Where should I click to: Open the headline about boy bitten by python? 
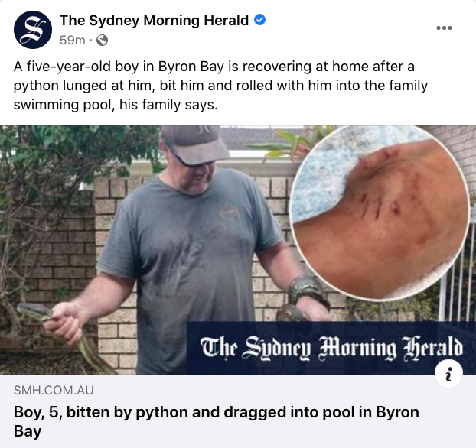216,421
